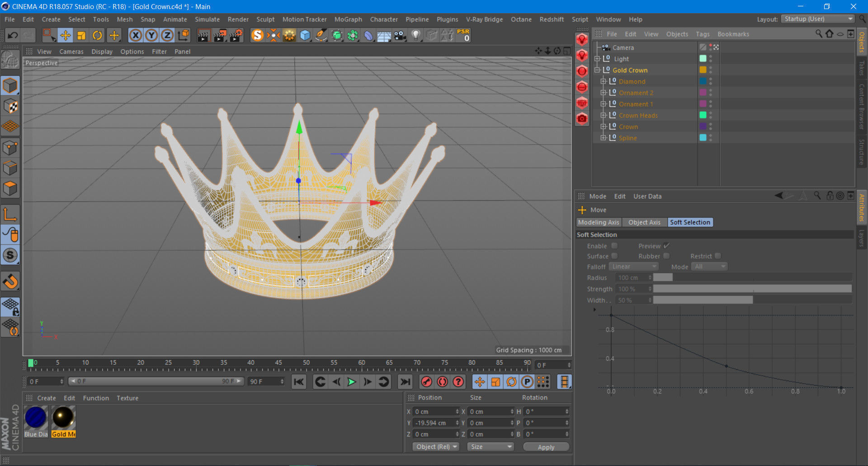Image resolution: width=868 pixels, height=466 pixels.
Task: Select the Scale tool icon
Action: pyautogui.click(x=81, y=35)
